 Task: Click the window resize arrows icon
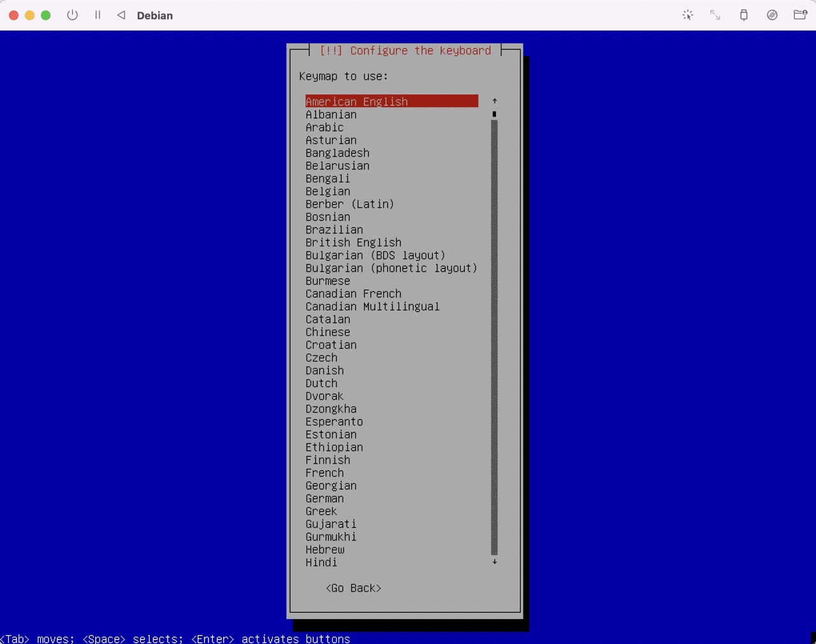(x=715, y=15)
